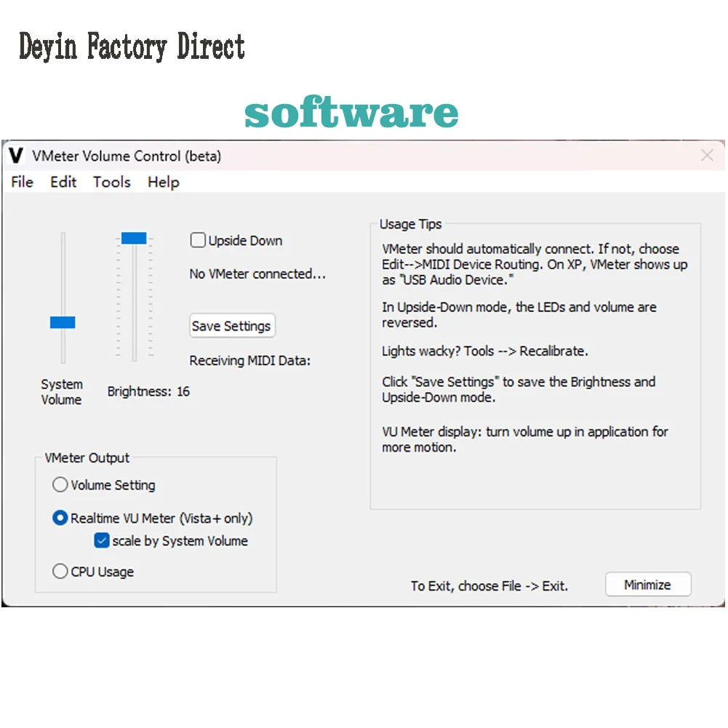
Task: Select the Volume Setting radio option
Action: pos(60,484)
